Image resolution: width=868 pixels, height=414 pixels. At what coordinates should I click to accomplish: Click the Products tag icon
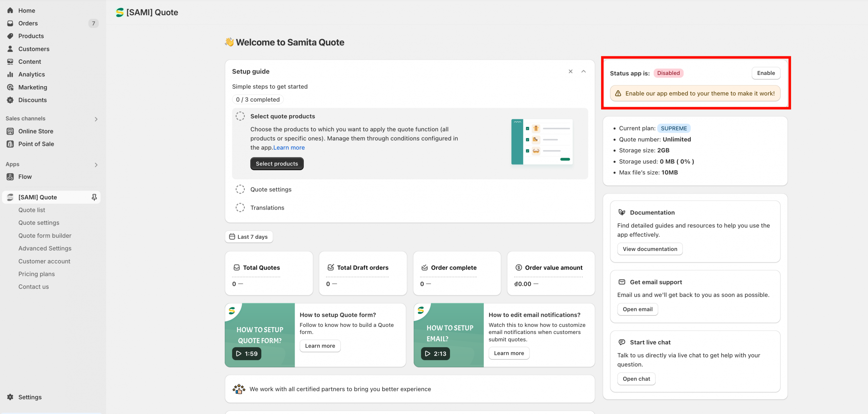[10, 36]
